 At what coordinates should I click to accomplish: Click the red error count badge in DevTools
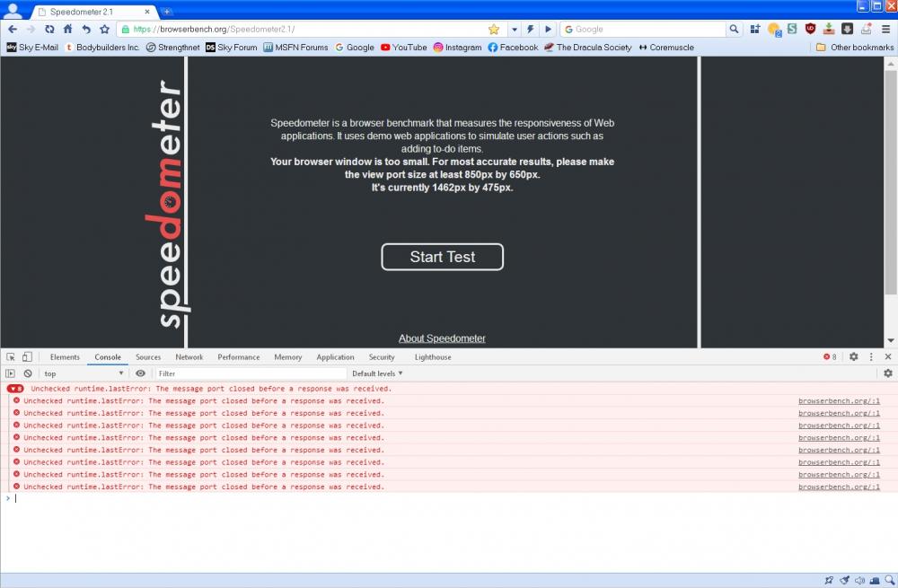pyautogui.click(x=830, y=356)
